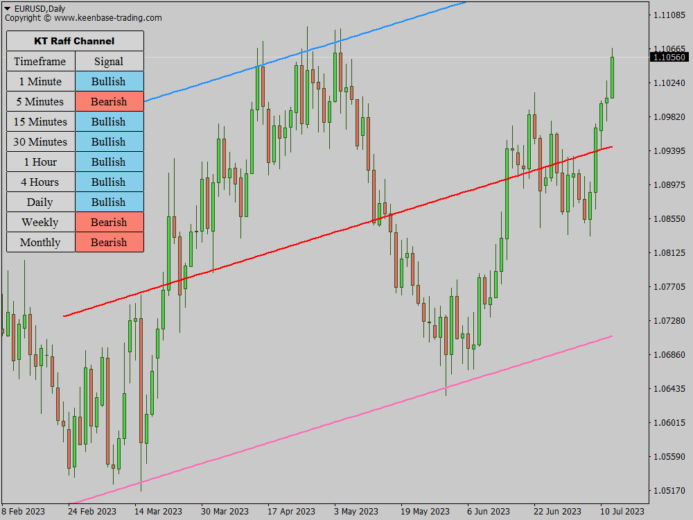This screenshot has height=520, width=693.
Task: Click the 1.07705 price scale value
Action: [669, 287]
